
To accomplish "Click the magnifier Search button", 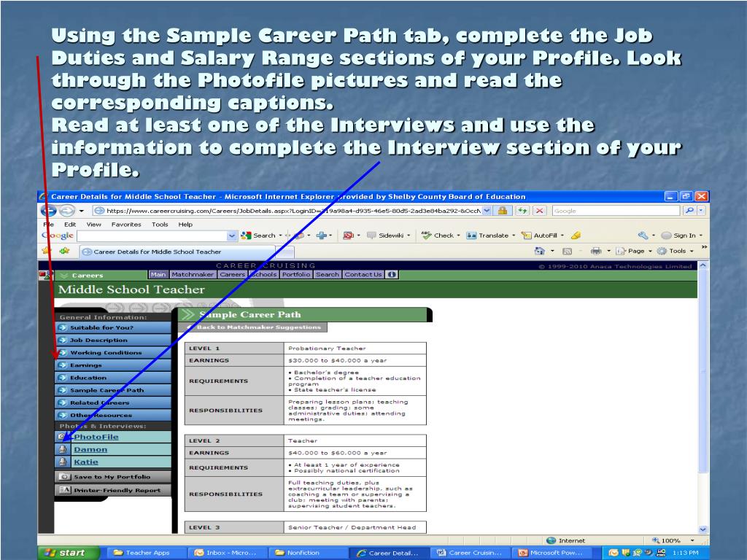I will point(689,211).
